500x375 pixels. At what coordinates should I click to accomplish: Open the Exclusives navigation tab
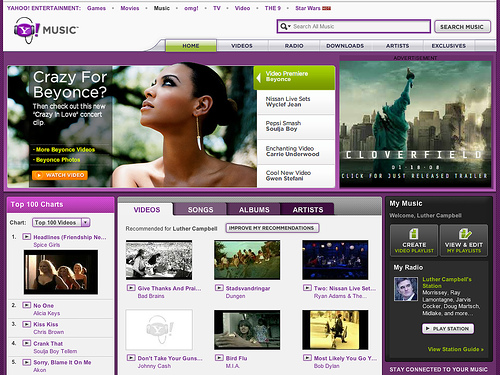pyautogui.click(x=449, y=46)
